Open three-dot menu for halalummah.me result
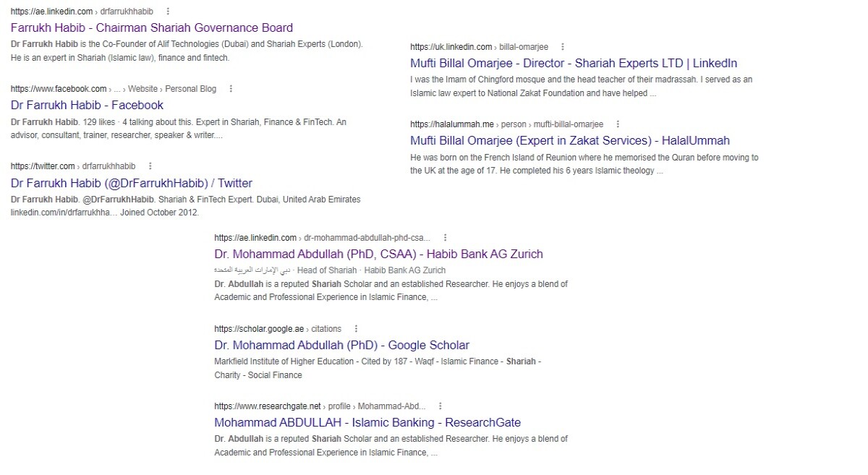Viewport: 868px width, 475px height. (618, 124)
